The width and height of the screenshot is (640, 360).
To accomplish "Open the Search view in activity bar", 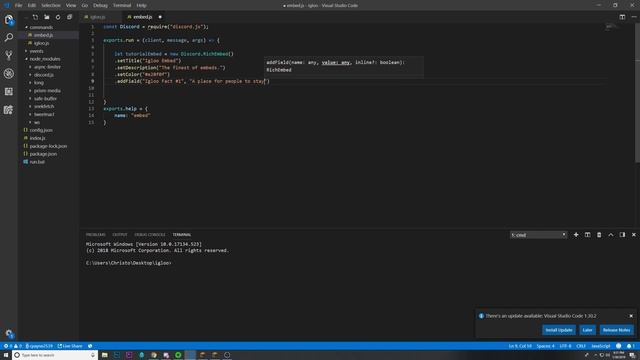I will (x=9, y=38).
